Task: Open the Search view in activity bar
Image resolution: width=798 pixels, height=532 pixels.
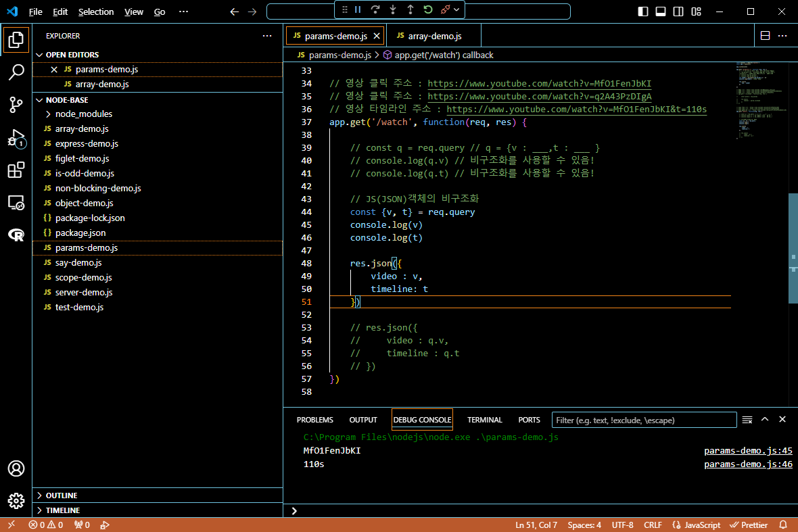Action: (x=16, y=72)
